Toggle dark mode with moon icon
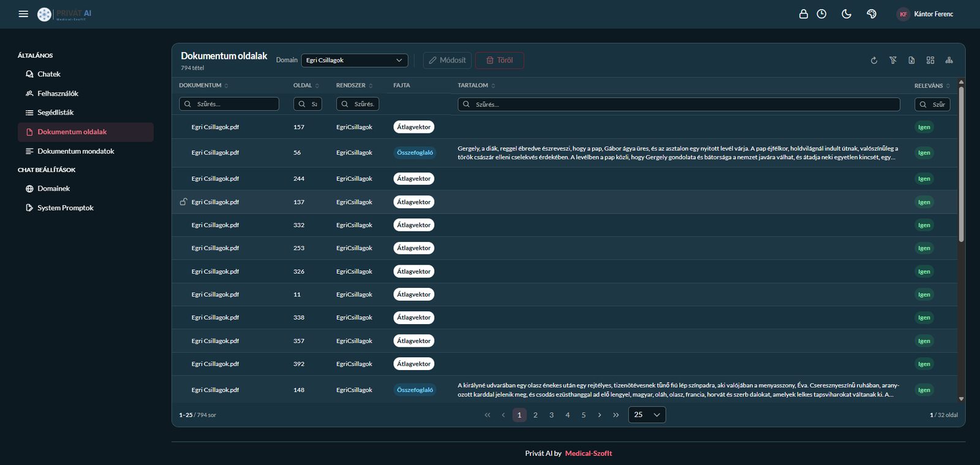Image resolution: width=980 pixels, height=465 pixels. click(846, 13)
